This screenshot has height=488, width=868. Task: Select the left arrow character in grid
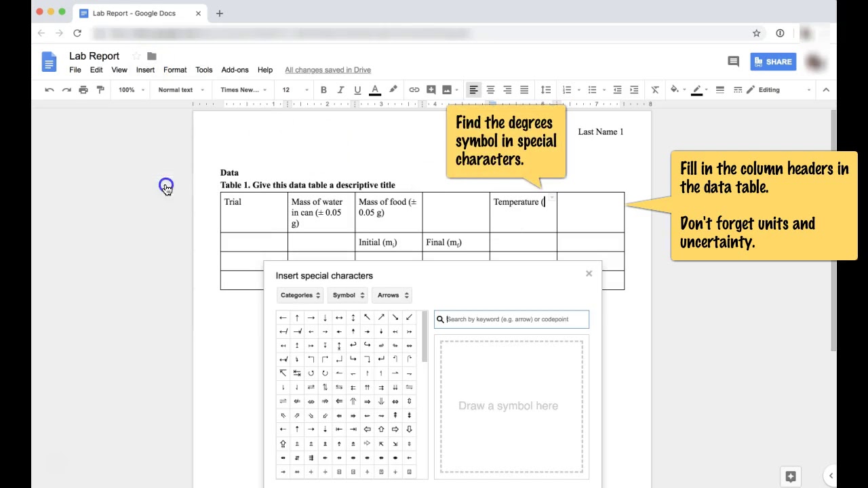point(283,317)
